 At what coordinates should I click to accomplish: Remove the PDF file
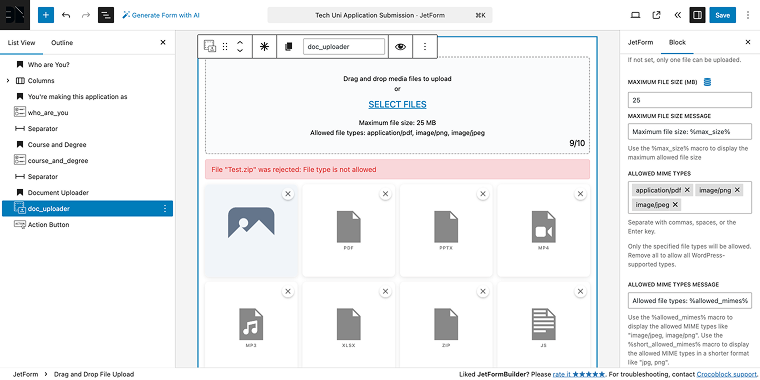[x=385, y=194]
